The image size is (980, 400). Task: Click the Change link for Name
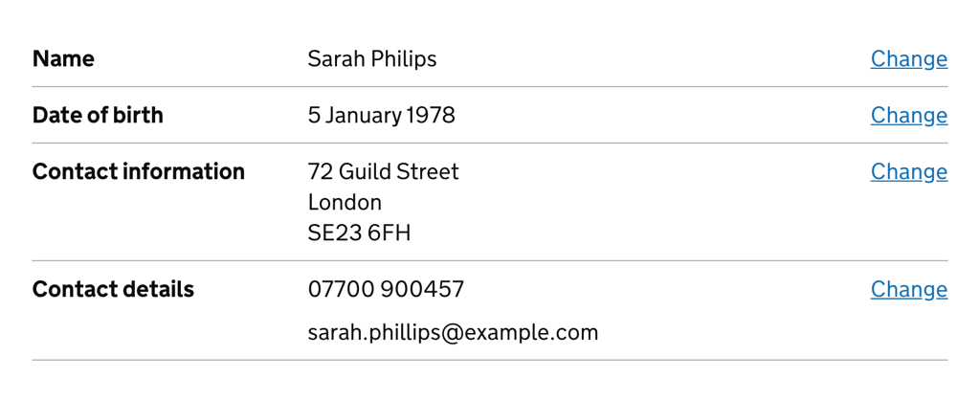(909, 59)
